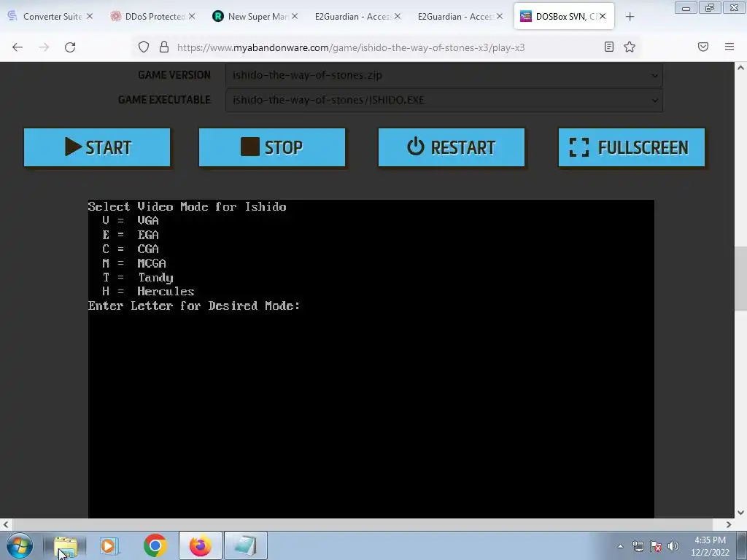This screenshot has width=747, height=560.
Task: Click the Firefox taskbar icon
Action: [200, 545]
